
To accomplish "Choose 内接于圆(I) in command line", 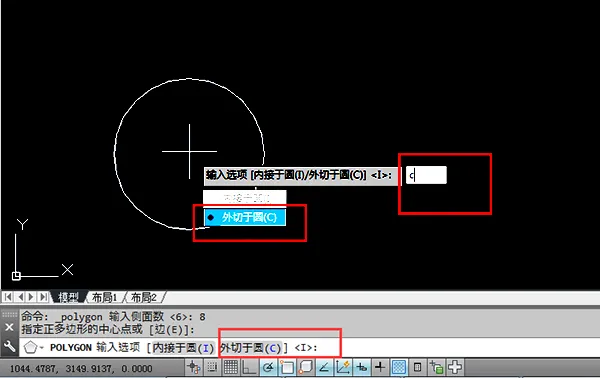I will [183, 348].
